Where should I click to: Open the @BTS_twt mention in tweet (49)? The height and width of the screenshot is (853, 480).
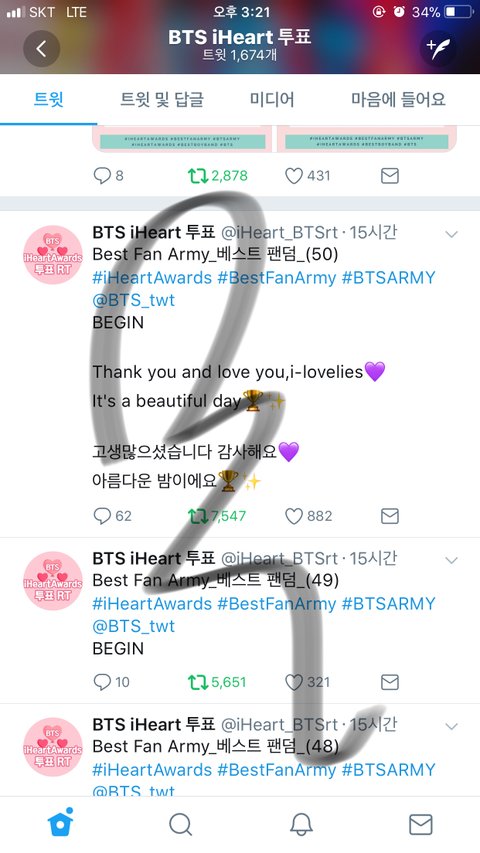[134, 626]
